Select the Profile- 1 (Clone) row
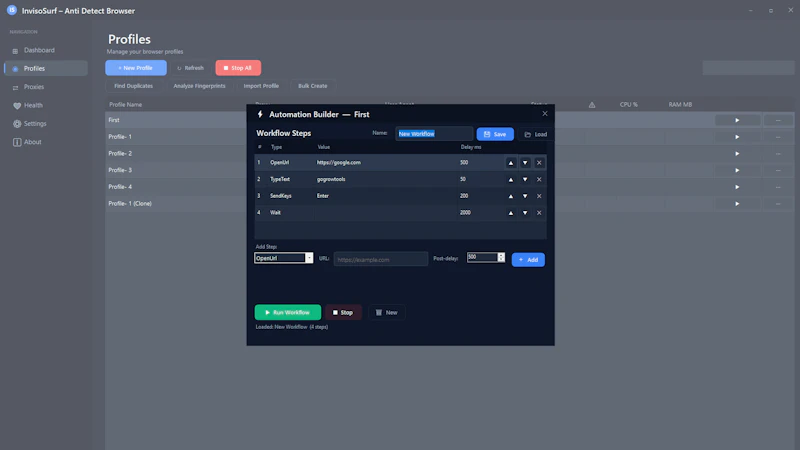 pyautogui.click(x=449, y=204)
